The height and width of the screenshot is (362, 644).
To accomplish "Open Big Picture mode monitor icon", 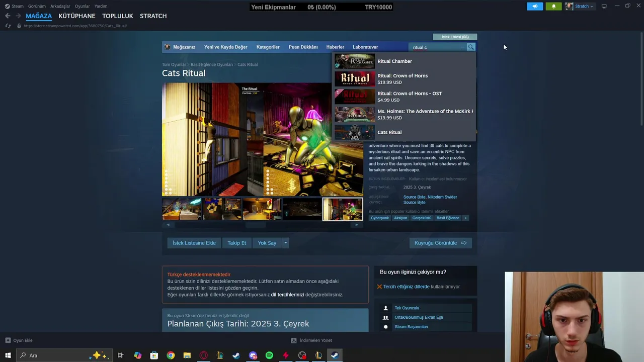I will click(x=604, y=6).
